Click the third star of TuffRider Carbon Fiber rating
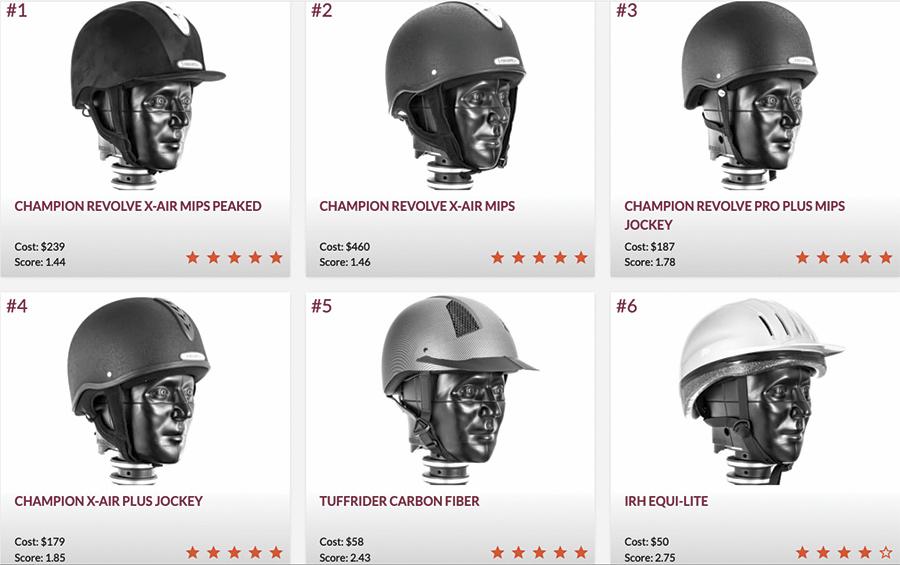 (x=539, y=552)
